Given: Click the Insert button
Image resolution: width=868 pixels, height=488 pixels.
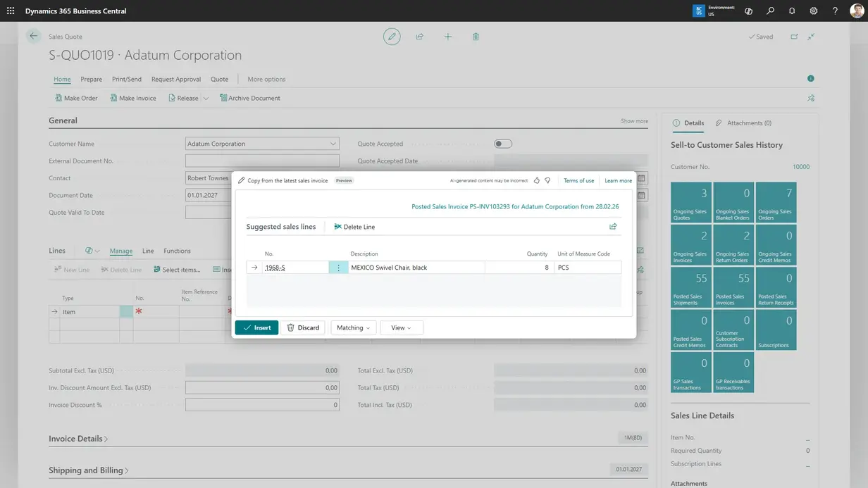Looking at the screenshot, I should click(x=256, y=327).
